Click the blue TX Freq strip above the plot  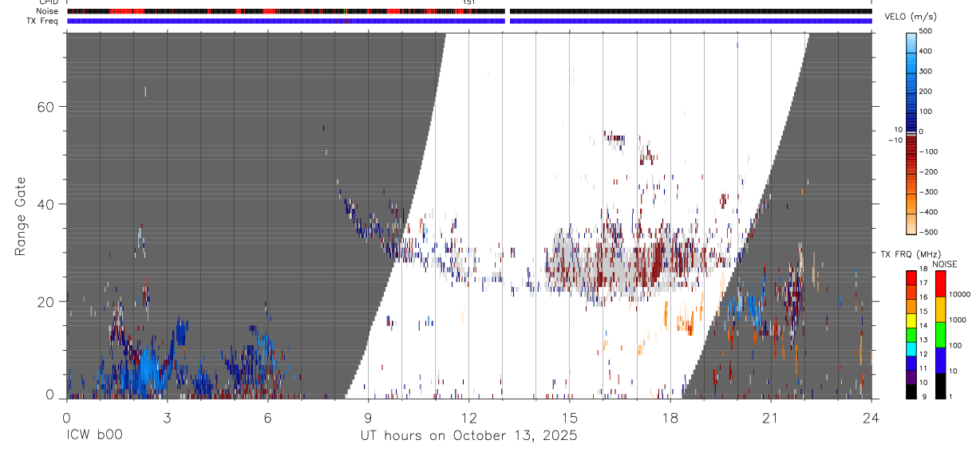[469, 21]
